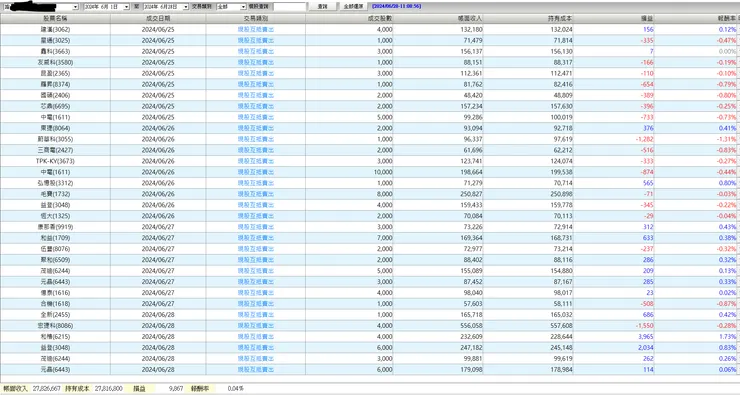740x395 pixels.
Task: Open the trade-type link in the (3580) row
Action: pos(255,62)
